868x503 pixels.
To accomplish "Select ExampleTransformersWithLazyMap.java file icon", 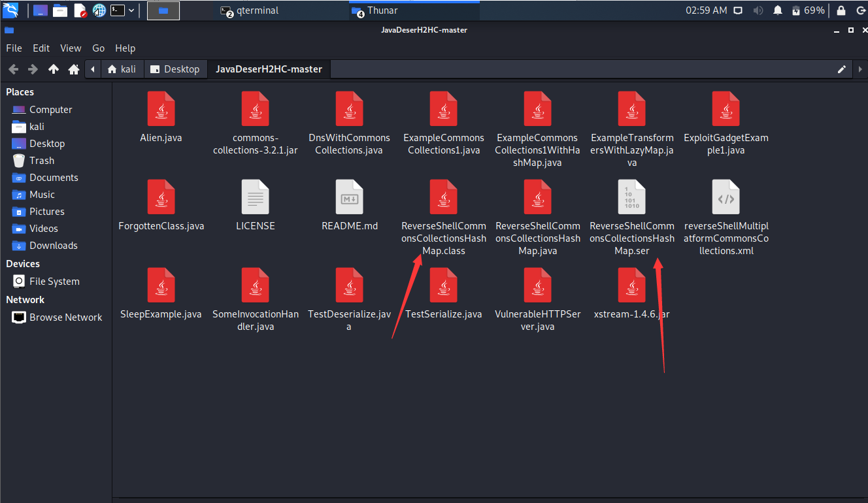I will click(x=631, y=108).
